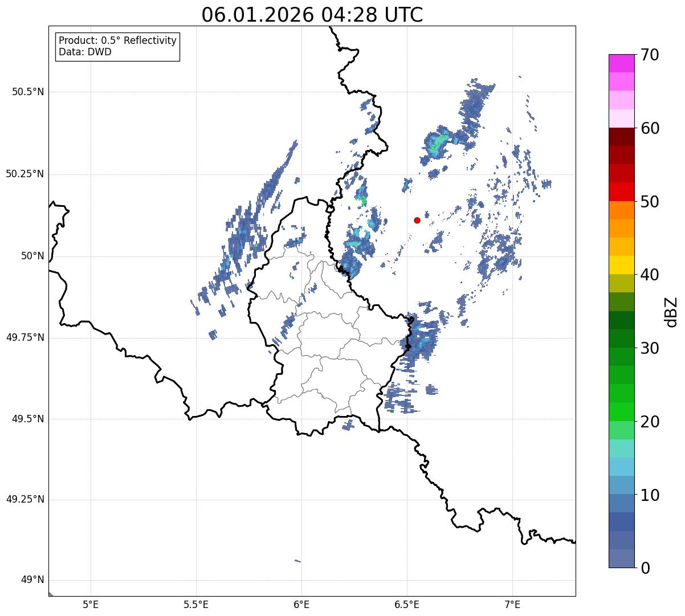Viewport: 685px width, 616px height.
Task: Click the longitude label "5°E"
Action: [91, 604]
